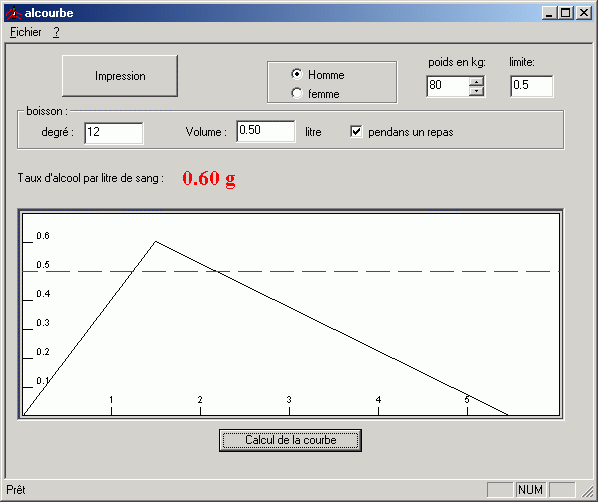Image resolution: width=598 pixels, height=502 pixels.
Task: Minimize the alcourbe window
Action: [x=549, y=13]
